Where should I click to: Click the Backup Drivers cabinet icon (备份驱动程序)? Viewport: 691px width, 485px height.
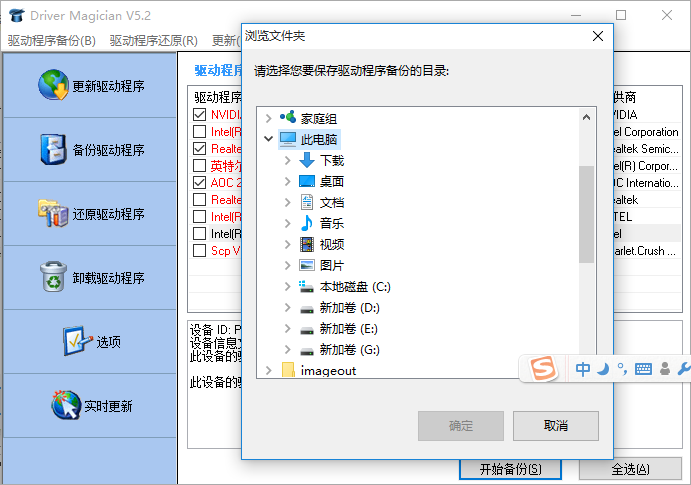53,149
